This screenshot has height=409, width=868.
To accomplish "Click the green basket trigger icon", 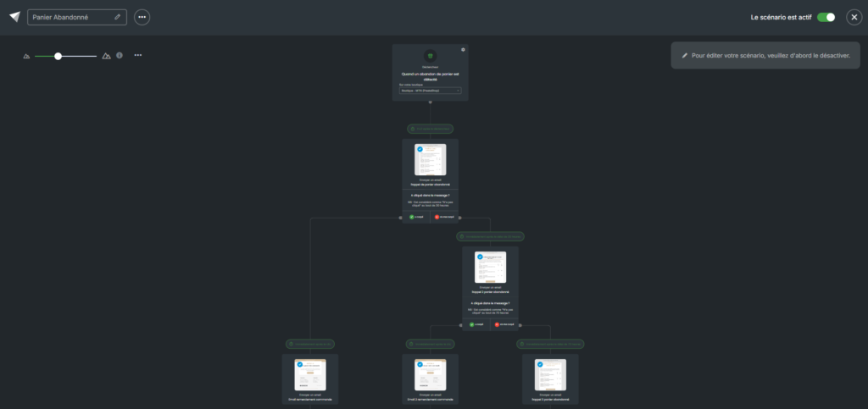I will click(430, 56).
